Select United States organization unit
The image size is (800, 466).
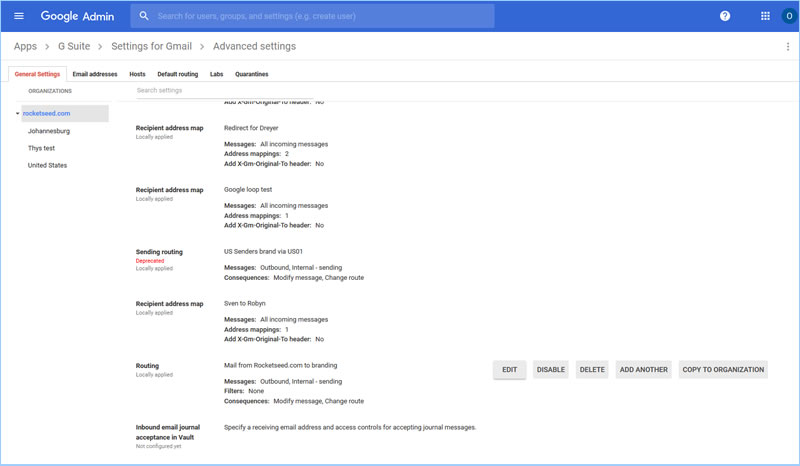[47, 165]
